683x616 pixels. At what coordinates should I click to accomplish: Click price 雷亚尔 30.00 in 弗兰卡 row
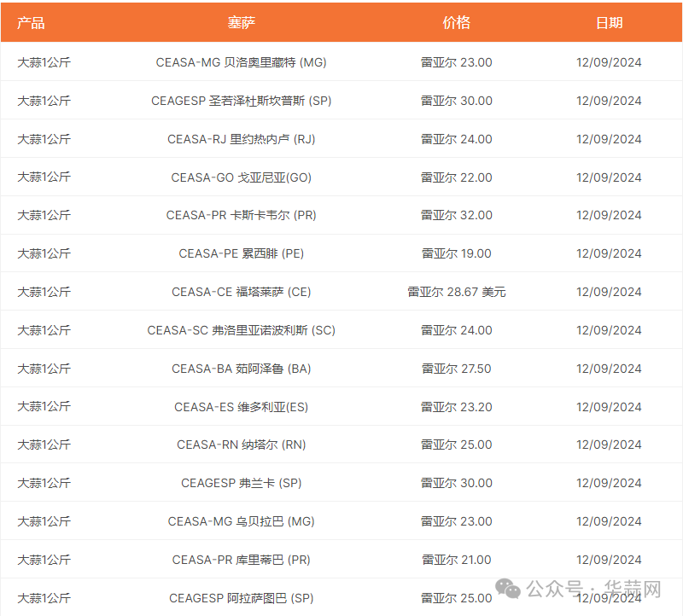457,483
